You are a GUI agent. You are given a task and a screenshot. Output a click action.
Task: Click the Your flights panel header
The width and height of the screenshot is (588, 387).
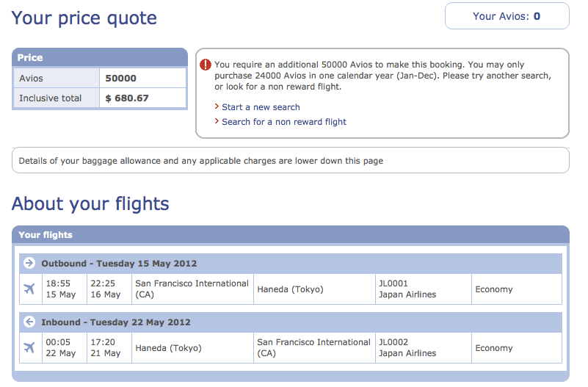pyautogui.click(x=291, y=235)
